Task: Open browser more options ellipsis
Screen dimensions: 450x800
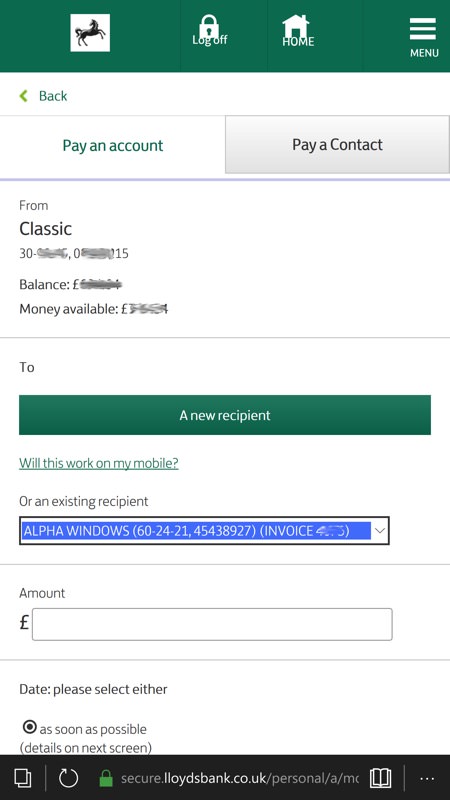Action: tap(427, 779)
